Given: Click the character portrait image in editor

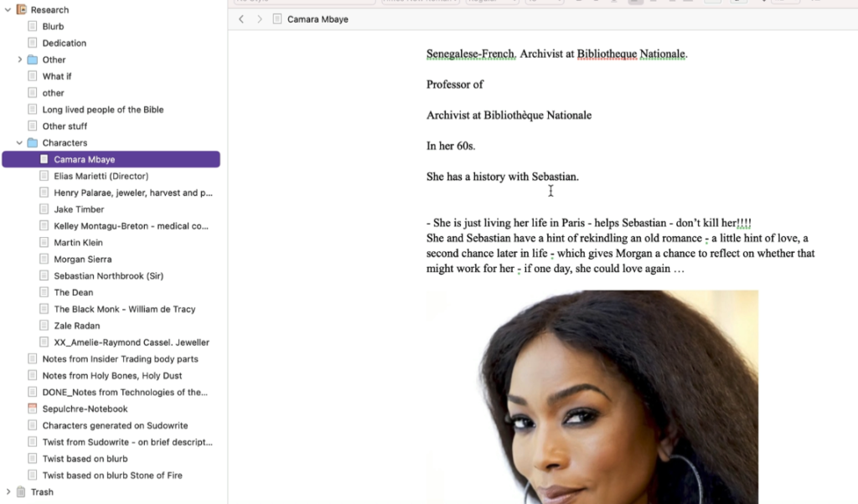Looking at the screenshot, I should [x=592, y=397].
